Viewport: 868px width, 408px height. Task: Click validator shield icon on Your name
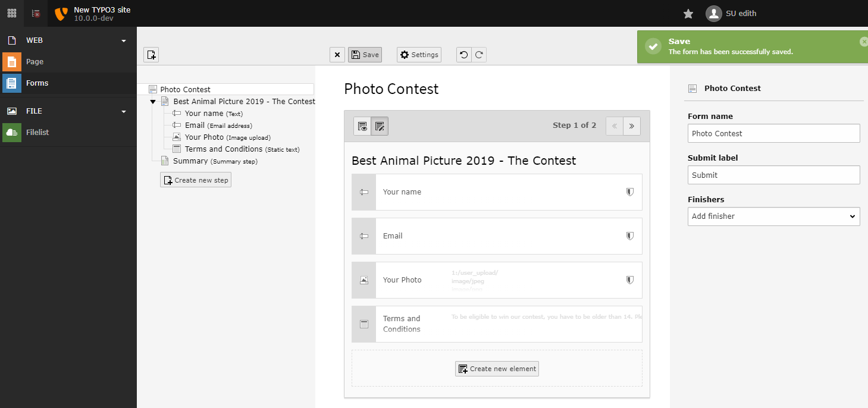(629, 192)
